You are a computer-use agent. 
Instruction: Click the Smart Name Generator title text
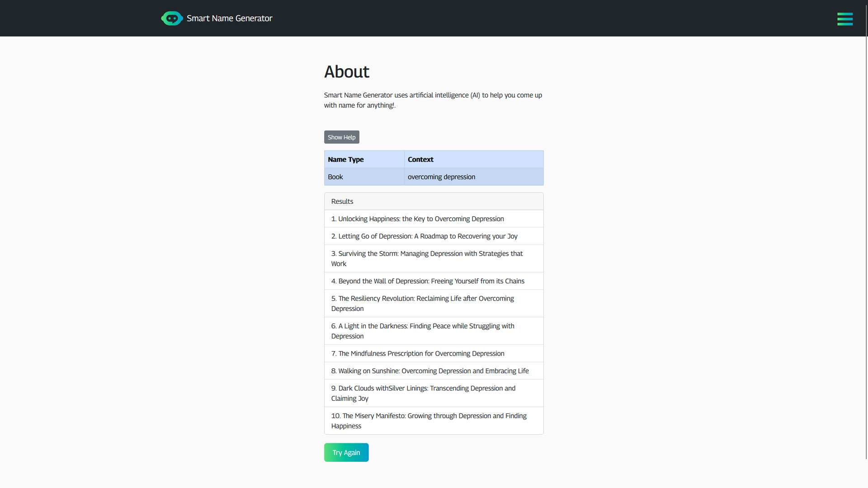[x=230, y=18]
